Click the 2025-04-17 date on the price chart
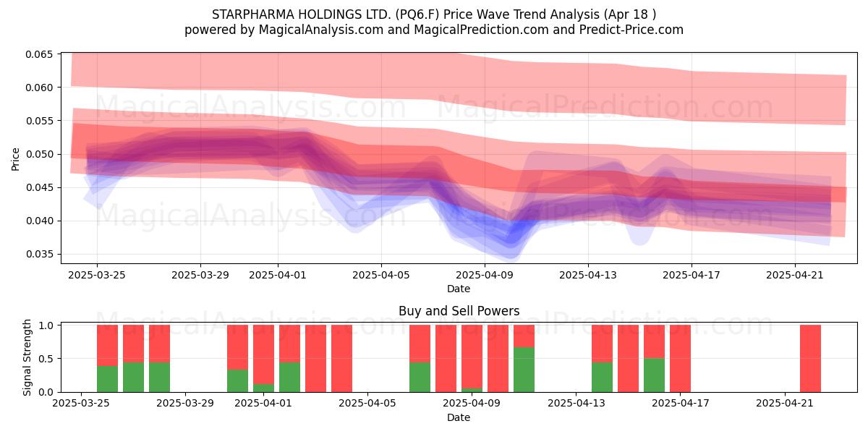This screenshot has width=868, height=434. tap(692, 275)
